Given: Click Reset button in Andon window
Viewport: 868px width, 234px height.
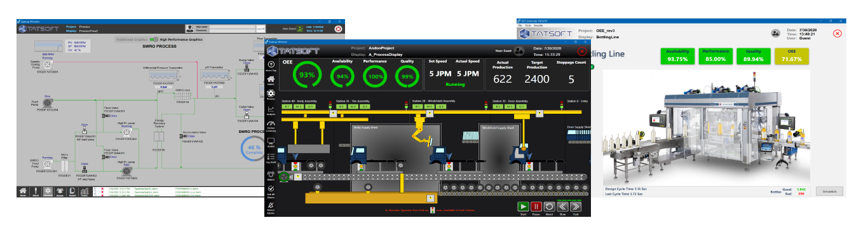Looking at the screenshot, I should pos(550,206).
